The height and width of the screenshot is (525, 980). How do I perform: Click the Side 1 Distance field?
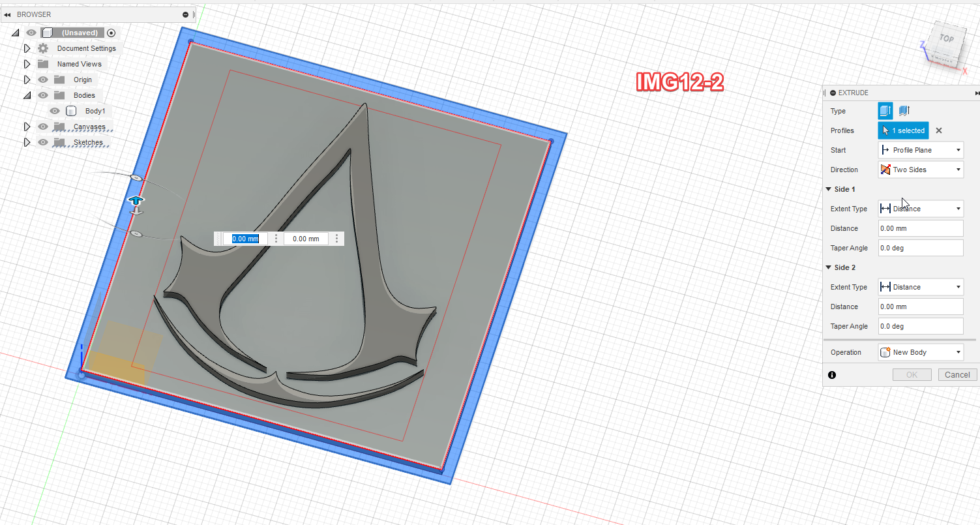pyautogui.click(x=921, y=228)
